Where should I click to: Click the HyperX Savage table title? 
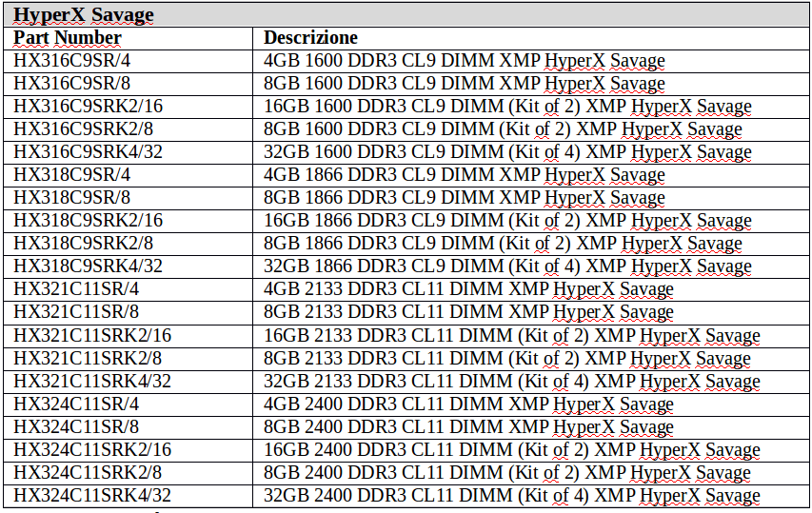tap(84, 15)
